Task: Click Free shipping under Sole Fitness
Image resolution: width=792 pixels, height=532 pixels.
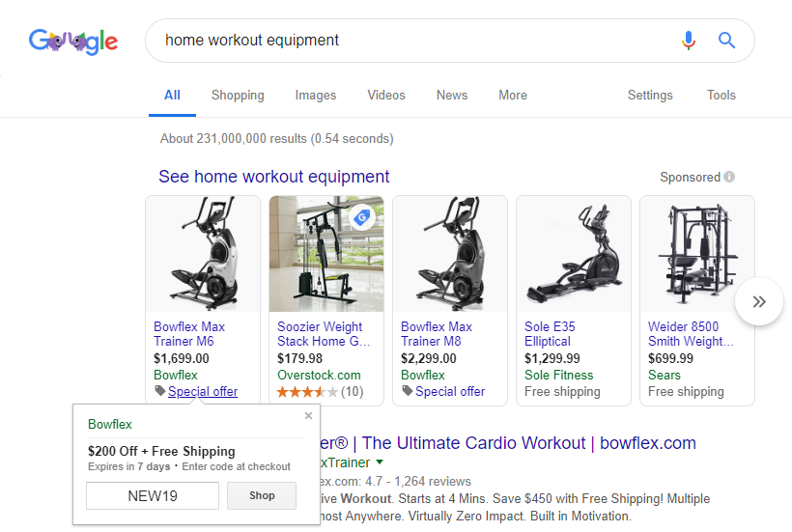Action: (562, 392)
